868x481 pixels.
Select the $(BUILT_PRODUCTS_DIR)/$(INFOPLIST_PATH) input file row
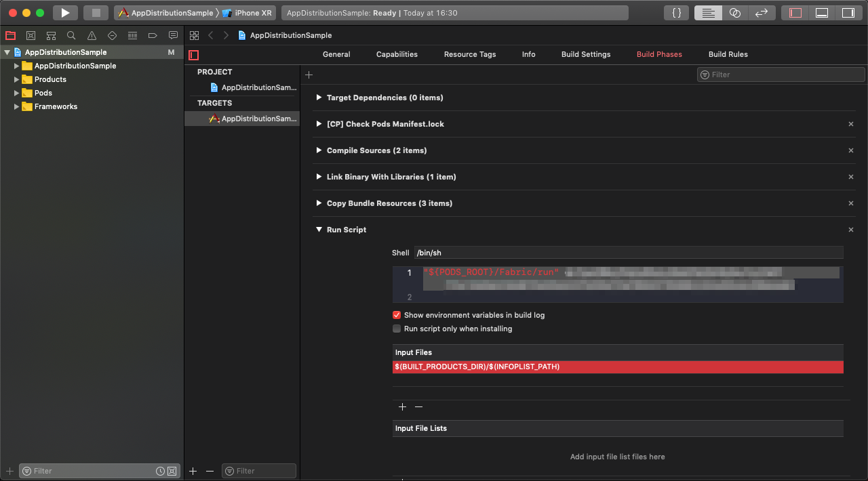click(618, 367)
